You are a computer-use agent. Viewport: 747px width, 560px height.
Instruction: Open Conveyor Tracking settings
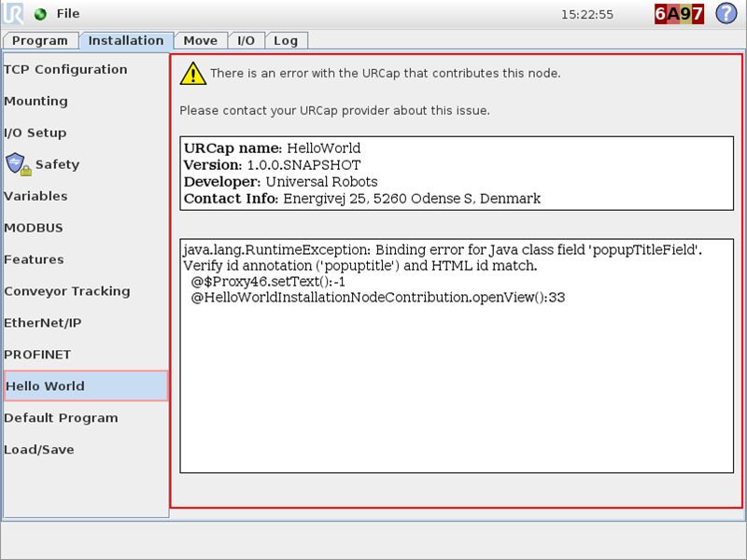pos(67,291)
